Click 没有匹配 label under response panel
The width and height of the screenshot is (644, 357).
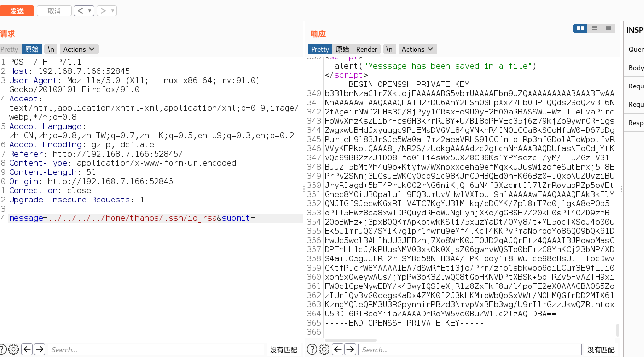pyautogui.click(x=601, y=350)
